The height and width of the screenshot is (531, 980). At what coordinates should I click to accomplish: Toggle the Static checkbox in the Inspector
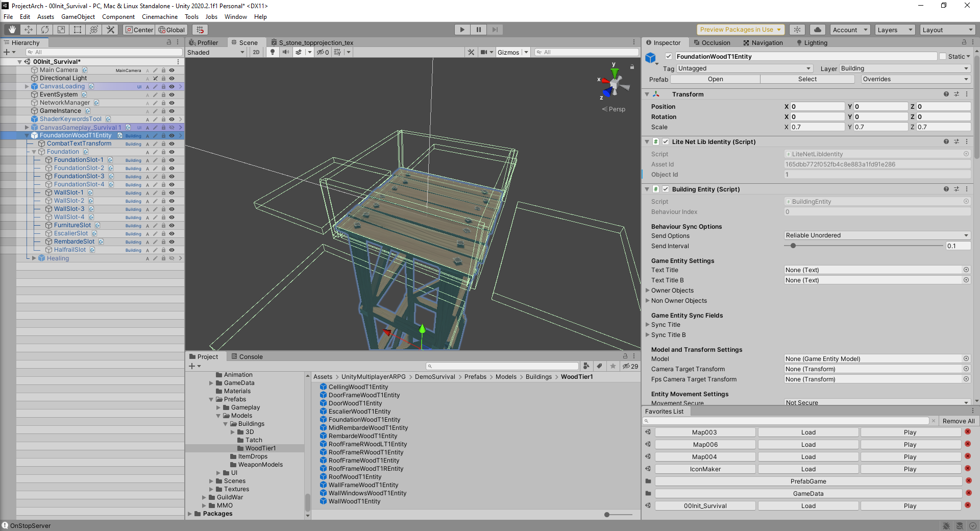[x=943, y=56]
